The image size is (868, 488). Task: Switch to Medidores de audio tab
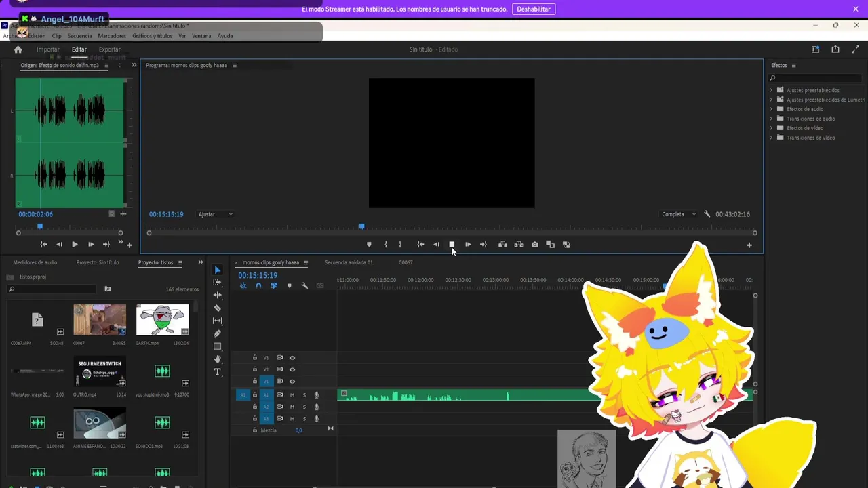point(35,262)
